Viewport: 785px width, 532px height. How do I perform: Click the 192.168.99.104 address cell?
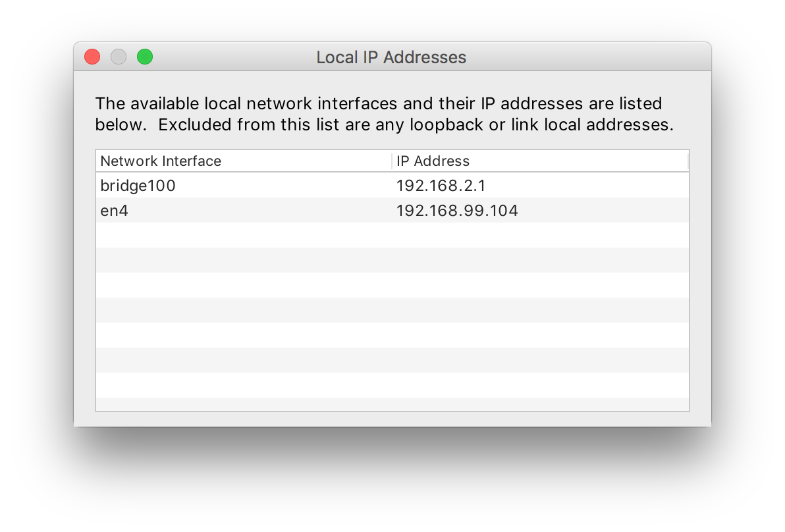pos(457,211)
